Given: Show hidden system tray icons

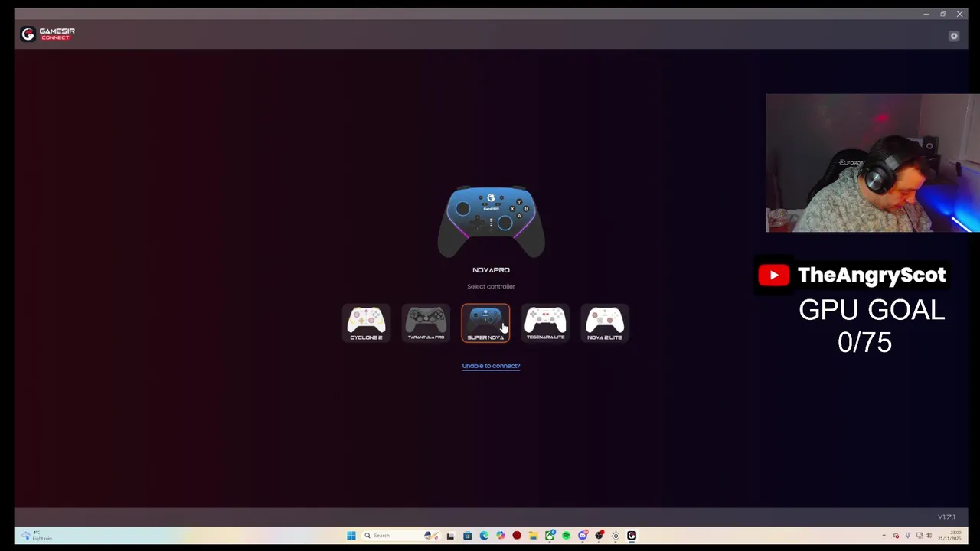Looking at the screenshot, I should (x=884, y=536).
